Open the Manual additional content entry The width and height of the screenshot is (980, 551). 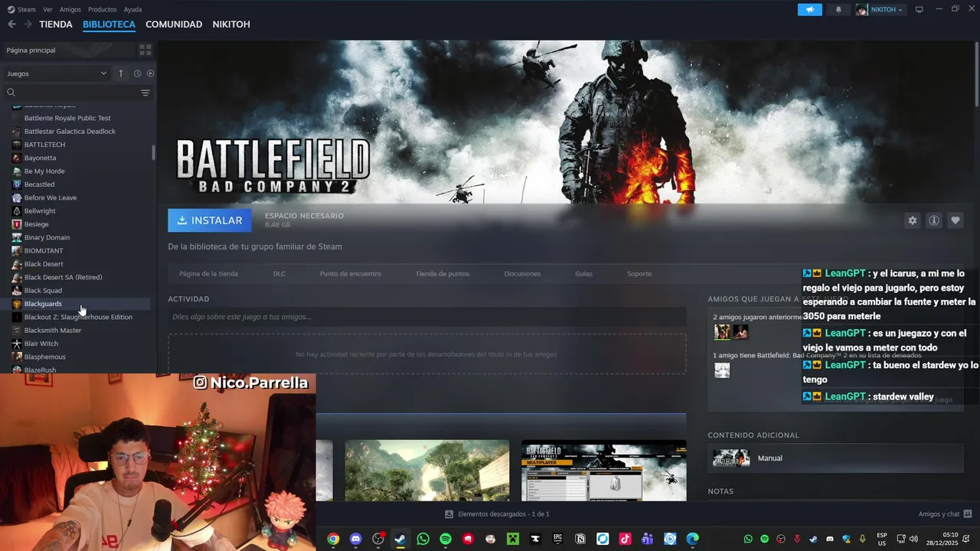(x=835, y=458)
